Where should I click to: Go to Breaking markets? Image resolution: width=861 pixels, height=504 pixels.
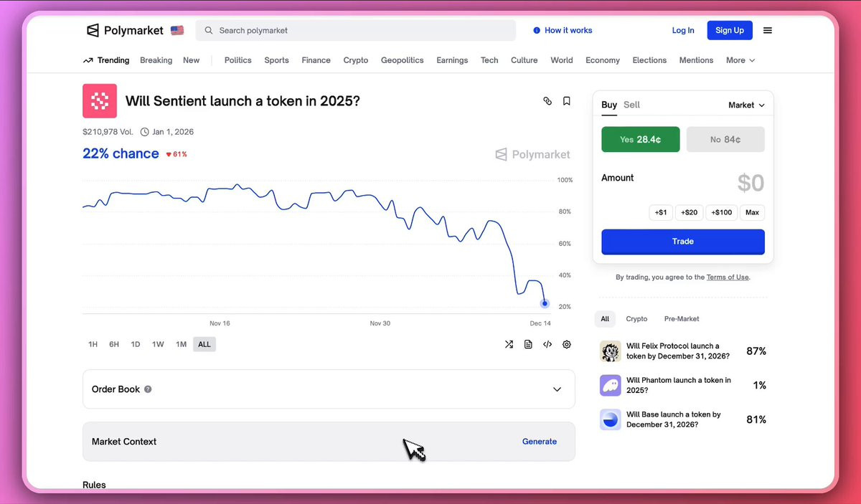click(156, 60)
